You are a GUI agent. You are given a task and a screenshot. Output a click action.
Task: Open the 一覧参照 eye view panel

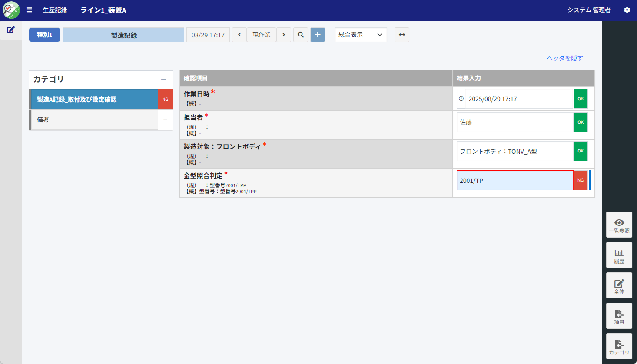point(619,225)
